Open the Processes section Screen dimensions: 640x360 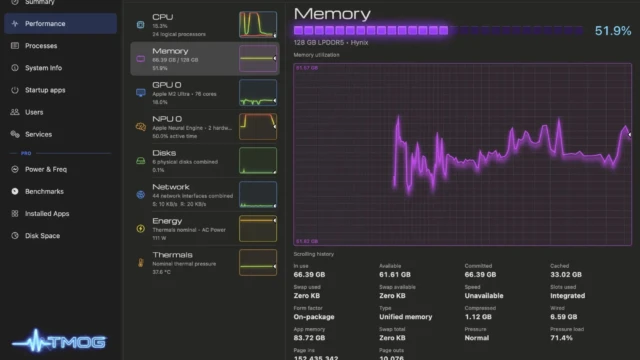coord(60,46)
